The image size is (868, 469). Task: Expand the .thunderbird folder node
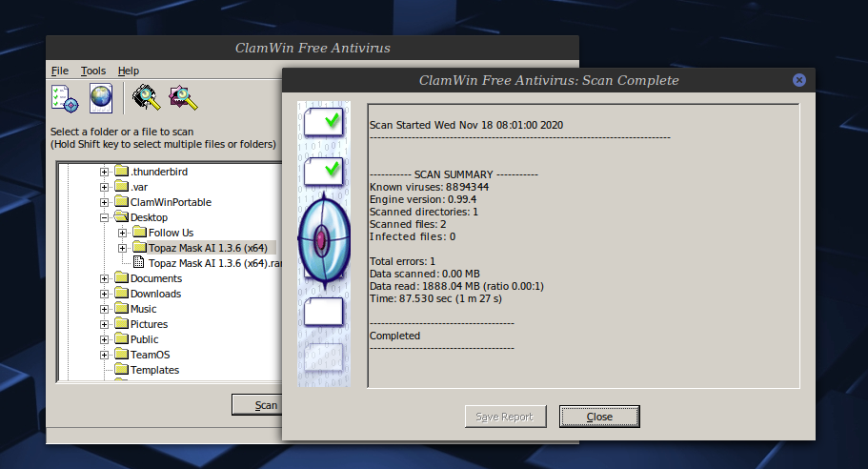point(104,173)
